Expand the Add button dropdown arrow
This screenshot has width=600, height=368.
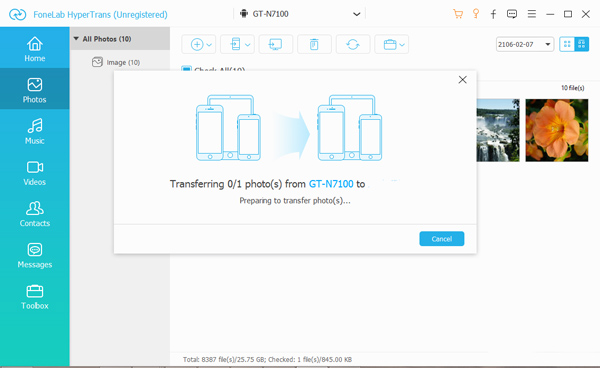click(x=209, y=45)
